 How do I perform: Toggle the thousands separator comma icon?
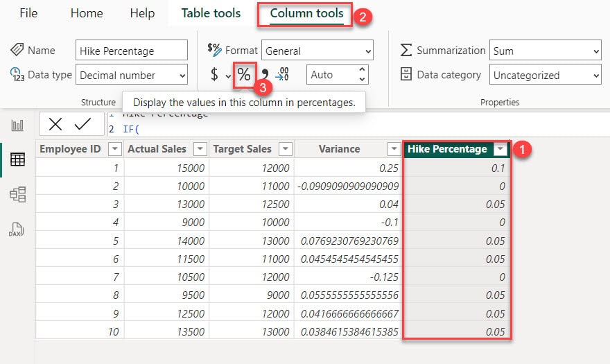265,74
